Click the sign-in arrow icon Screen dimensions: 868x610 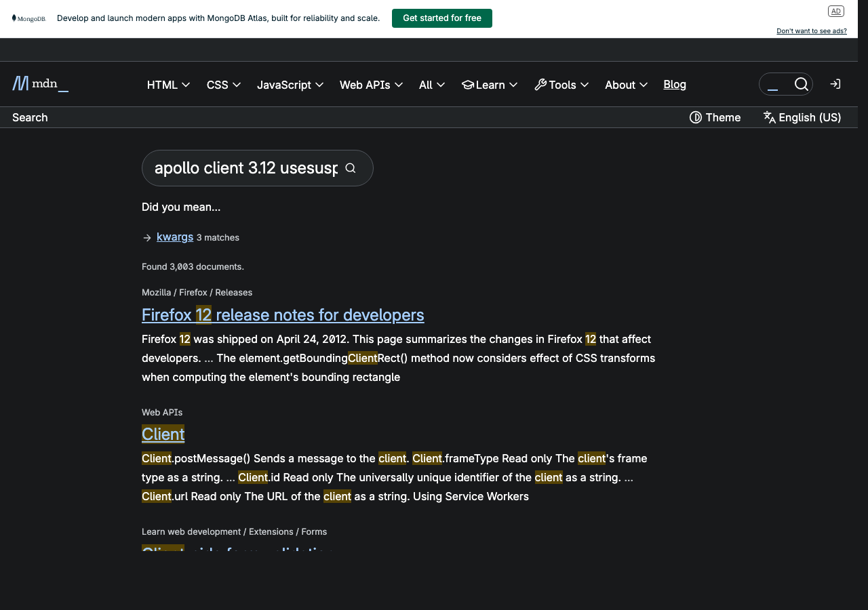click(x=835, y=83)
